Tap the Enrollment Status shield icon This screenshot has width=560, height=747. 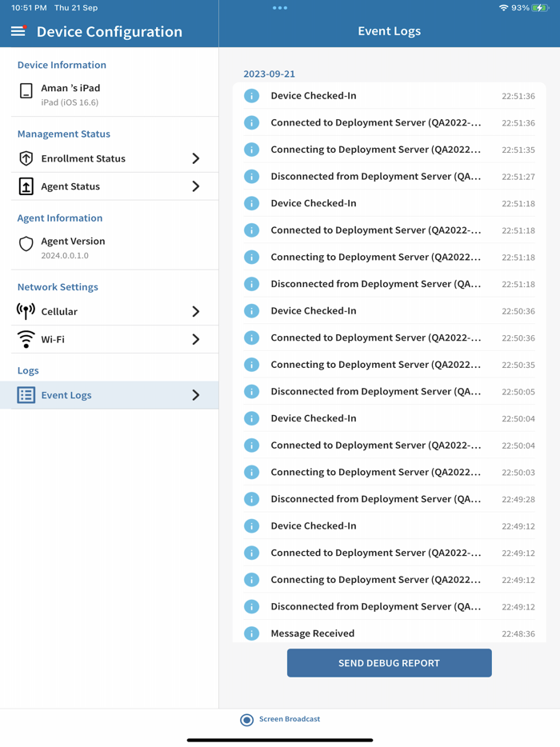click(x=26, y=158)
